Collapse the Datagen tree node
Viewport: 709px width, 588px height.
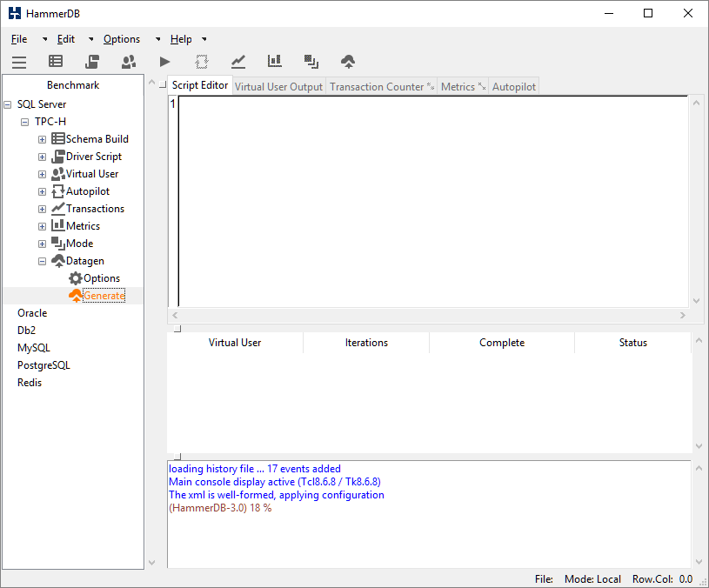tap(42, 261)
